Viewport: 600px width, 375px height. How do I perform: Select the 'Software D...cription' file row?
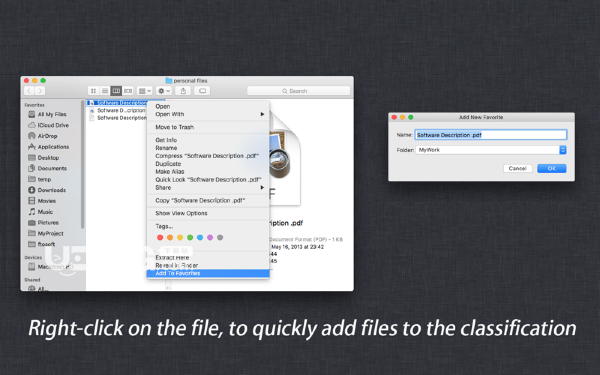[117, 110]
